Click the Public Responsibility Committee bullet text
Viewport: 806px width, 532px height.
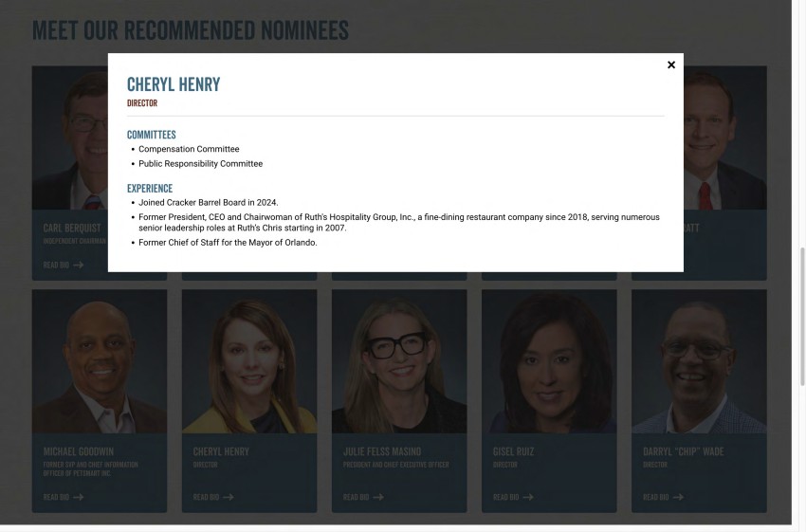pos(200,163)
